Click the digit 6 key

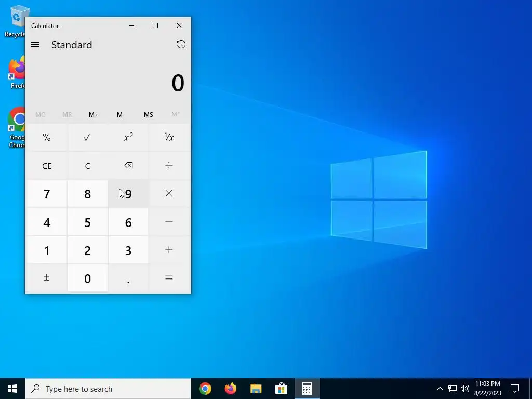(x=128, y=222)
